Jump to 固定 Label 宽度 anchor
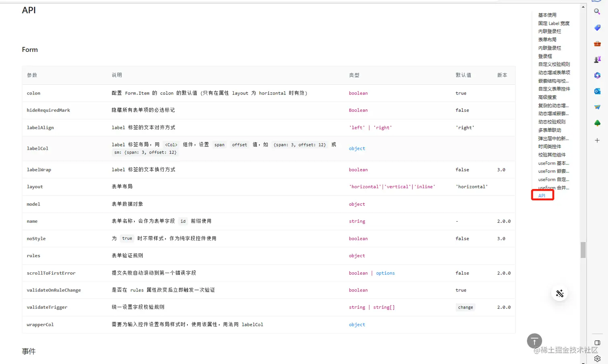 (554, 23)
